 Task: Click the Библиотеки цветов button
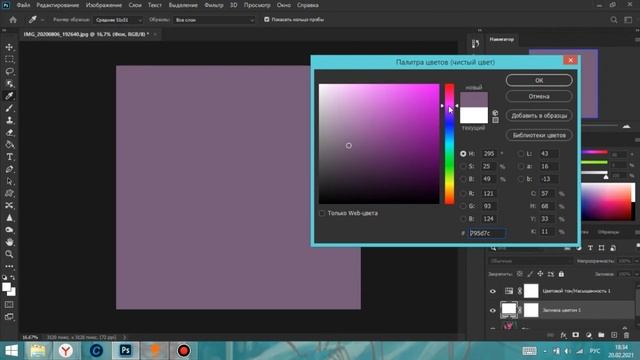539,135
